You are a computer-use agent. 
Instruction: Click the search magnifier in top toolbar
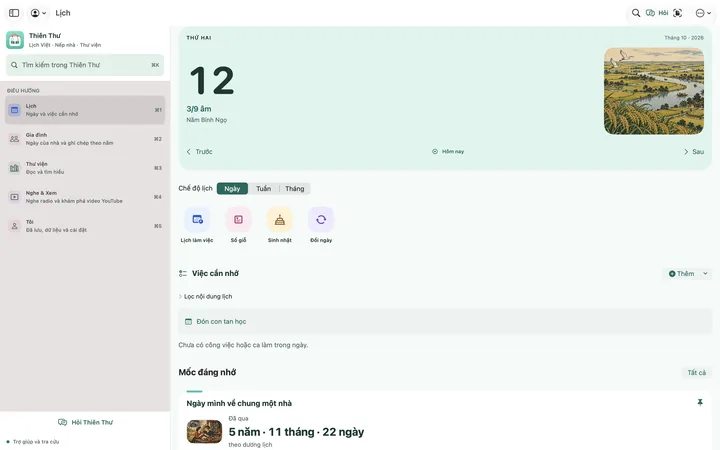coord(636,13)
